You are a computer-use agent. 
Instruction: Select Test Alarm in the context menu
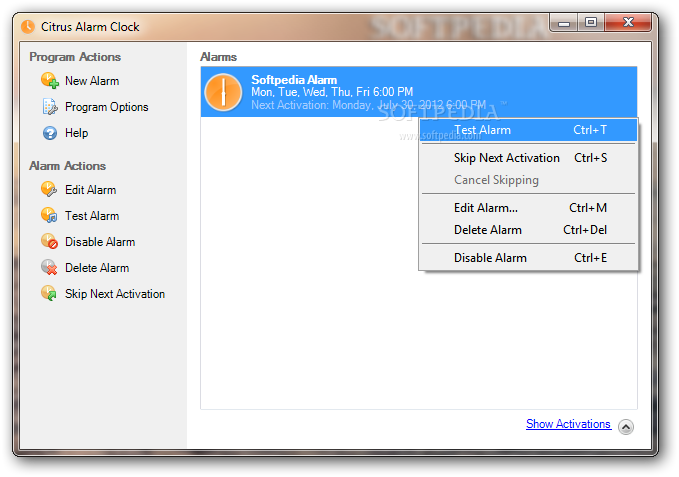tap(528, 130)
